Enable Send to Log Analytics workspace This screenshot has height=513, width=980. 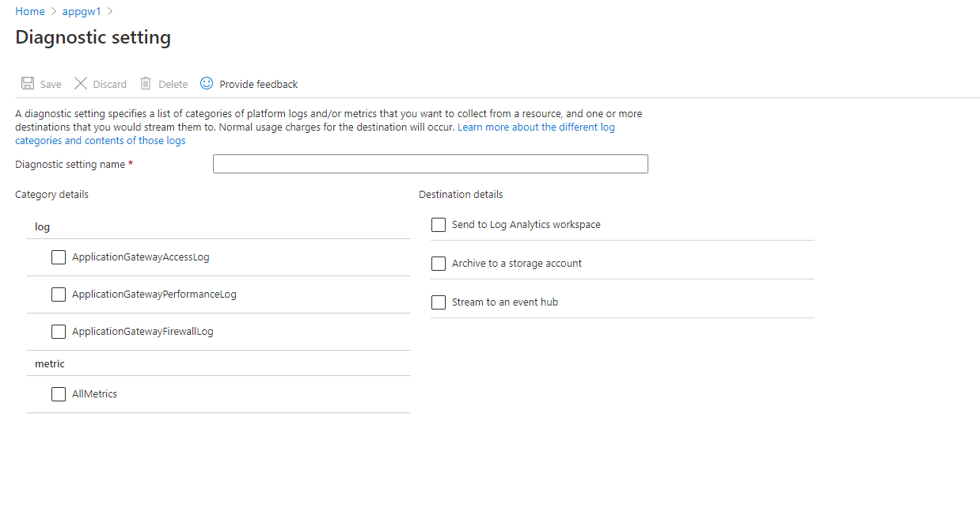pyautogui.click(x=439, y=225)
